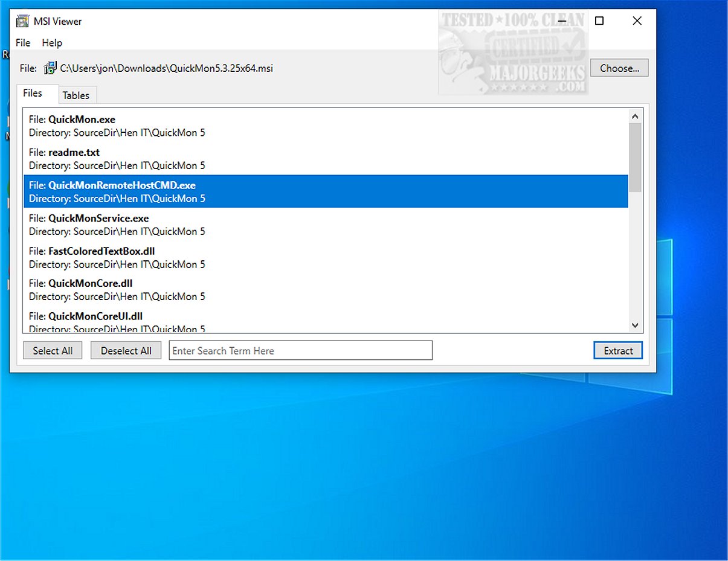Image resolution: width=728 pixels, height=561 pixels.
Task: Select the FastColoredTextBox.dll entry
Action: coord(326,257)
